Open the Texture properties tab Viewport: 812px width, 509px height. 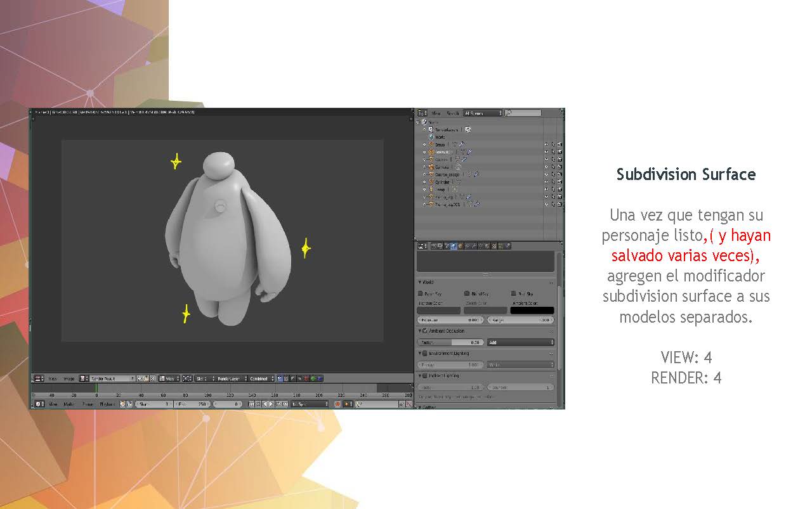tap(494, 246)
